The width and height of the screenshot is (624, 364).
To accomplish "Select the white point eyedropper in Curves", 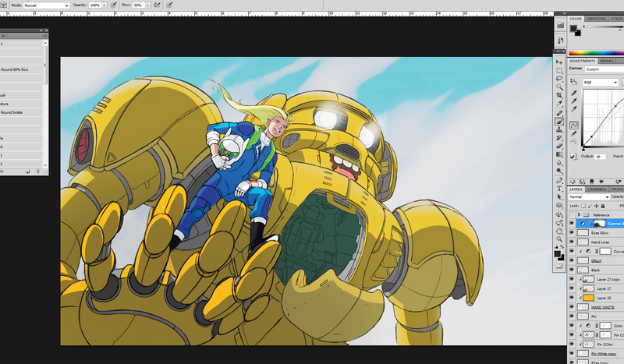I will click(x=574, y=109).
